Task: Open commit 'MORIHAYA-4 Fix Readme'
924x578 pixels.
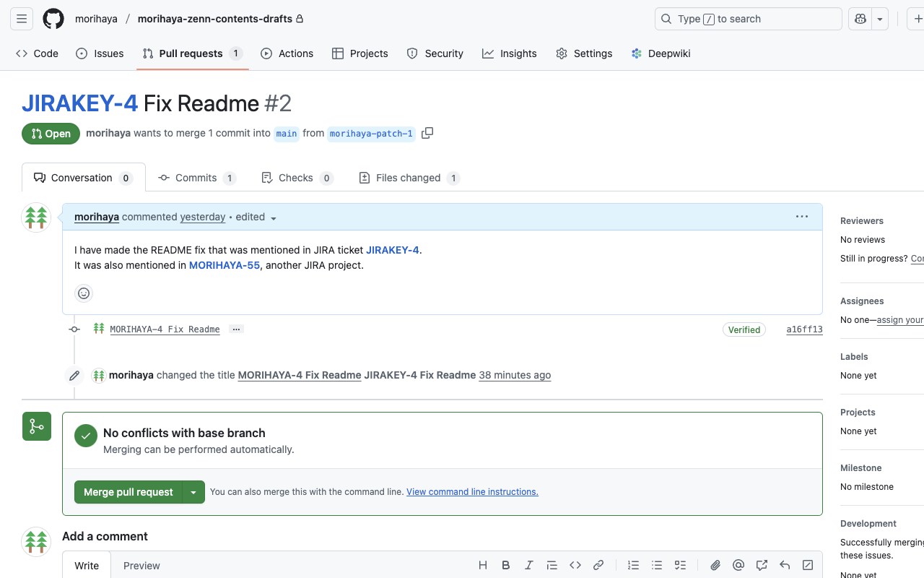Action: pyautogui.click(x=165, y=329)
